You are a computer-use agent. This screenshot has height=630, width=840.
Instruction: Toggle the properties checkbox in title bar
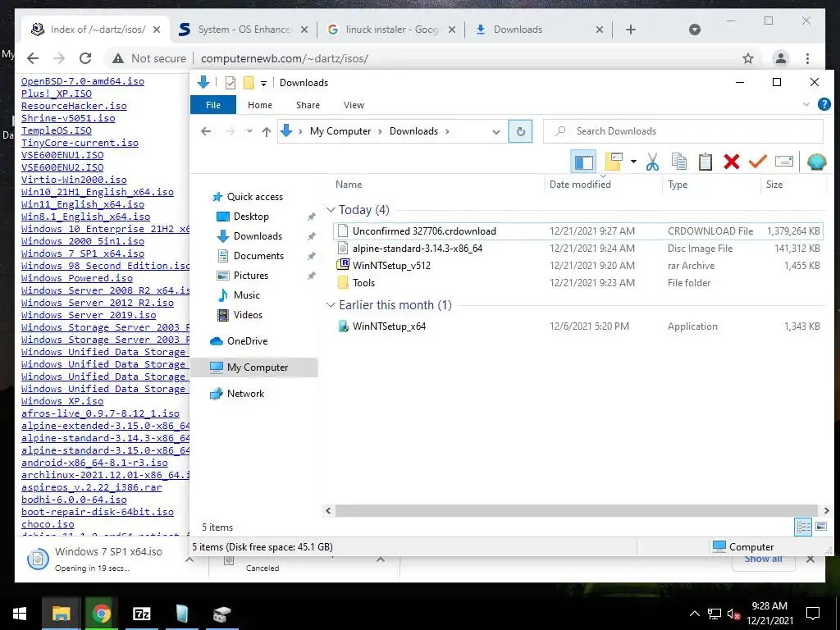click(x=231, y=83)
